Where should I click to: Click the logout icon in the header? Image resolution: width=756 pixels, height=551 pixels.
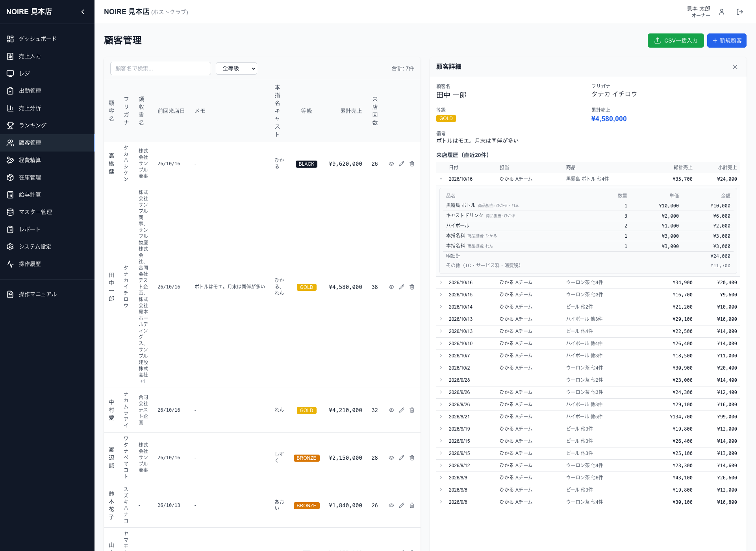pos(740,12)
